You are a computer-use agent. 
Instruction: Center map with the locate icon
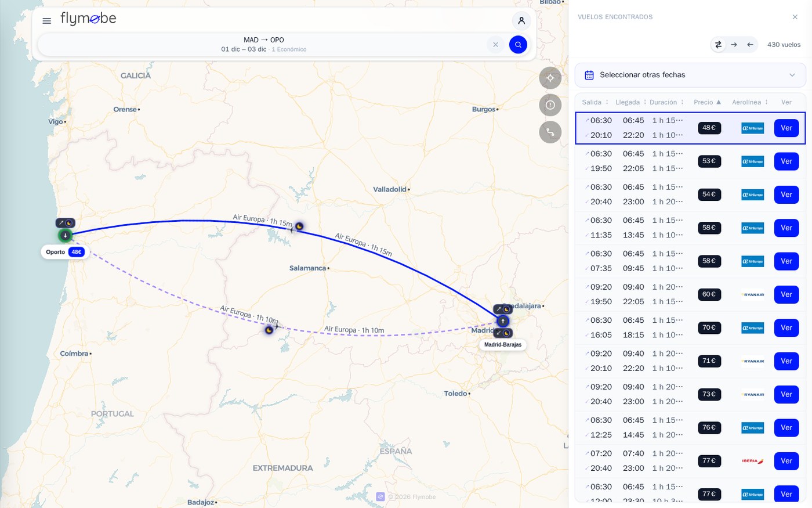tap(550, 78)
